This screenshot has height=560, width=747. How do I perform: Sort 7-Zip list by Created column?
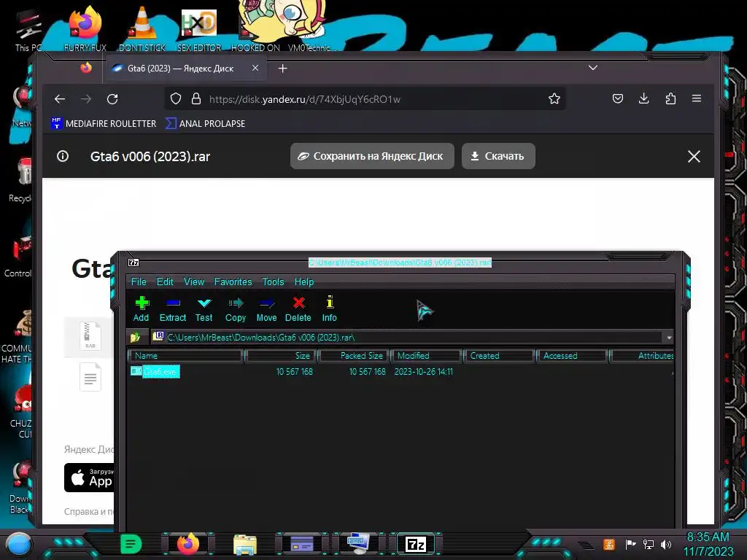(499, 356)
